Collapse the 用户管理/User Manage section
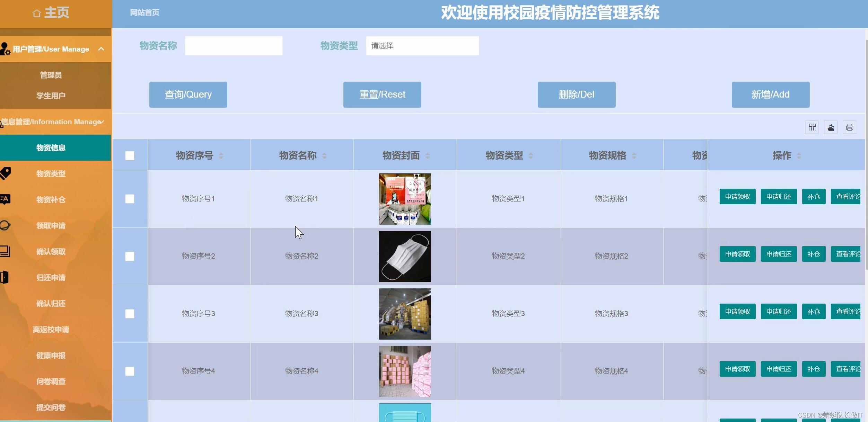 coord(101,49)
